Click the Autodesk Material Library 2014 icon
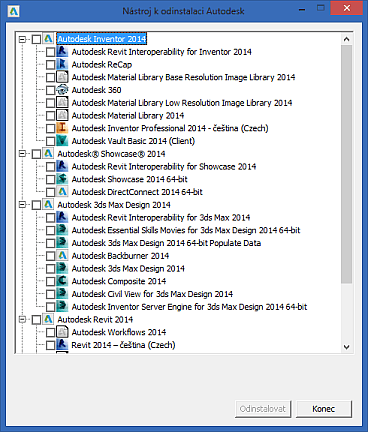The image size is (368, 432). [62, 115]
